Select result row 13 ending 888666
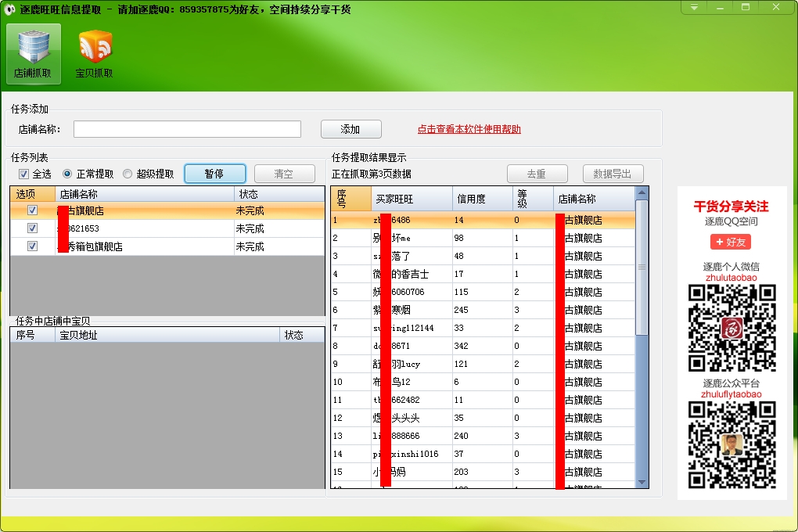 coord(483,436)
